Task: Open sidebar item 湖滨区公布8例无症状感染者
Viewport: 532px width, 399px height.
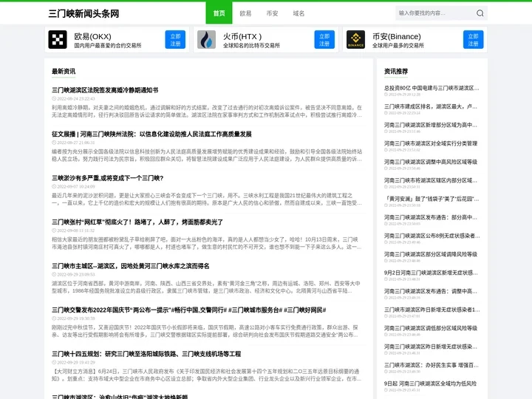Action: (x=432, y=236)
